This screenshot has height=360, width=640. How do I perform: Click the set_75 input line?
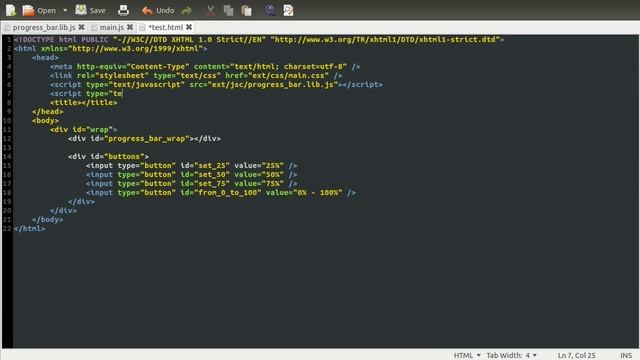191,183
